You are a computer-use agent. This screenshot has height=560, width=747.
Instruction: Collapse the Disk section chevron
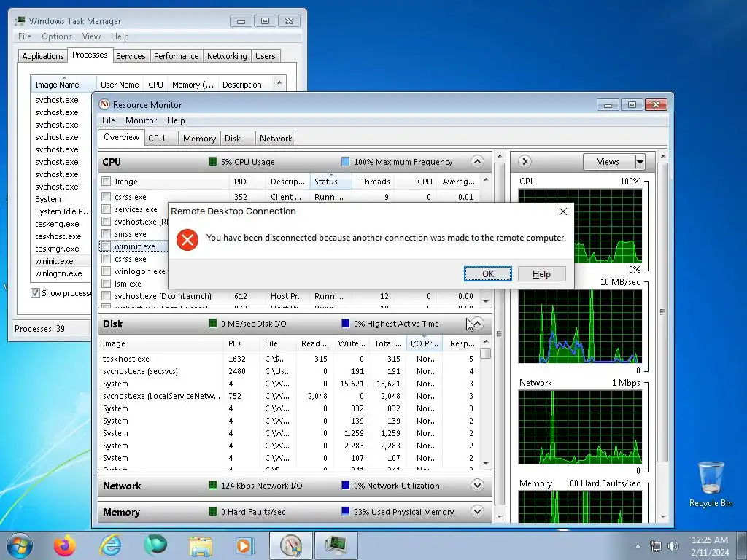coord(477,324)
